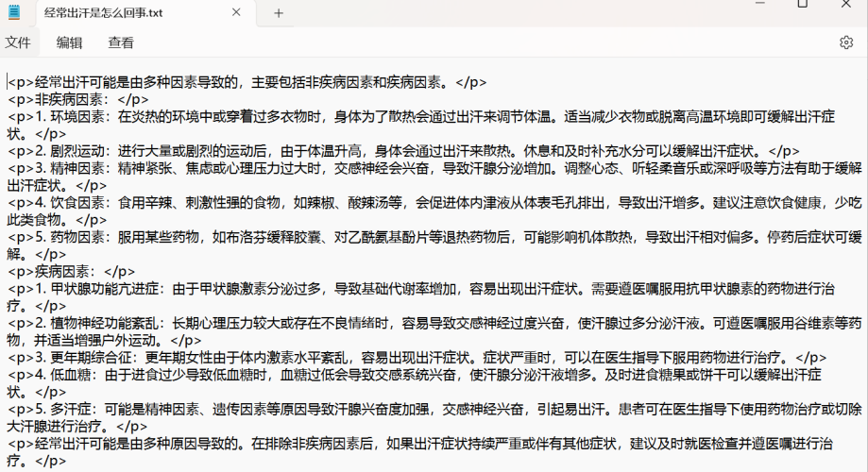Click the text "1. 环境因素"
The width and height of the screenshot is (868, 472).
70,117
